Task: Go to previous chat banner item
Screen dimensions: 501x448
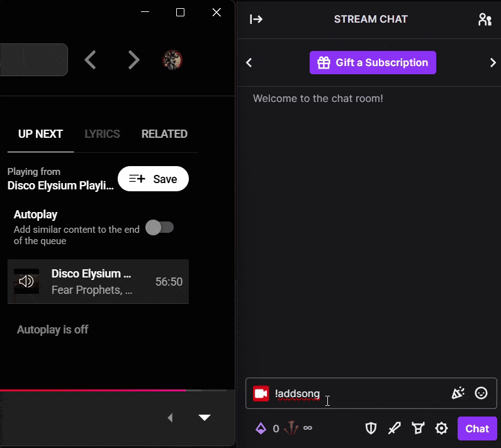Action: click(x=249, y=62)
